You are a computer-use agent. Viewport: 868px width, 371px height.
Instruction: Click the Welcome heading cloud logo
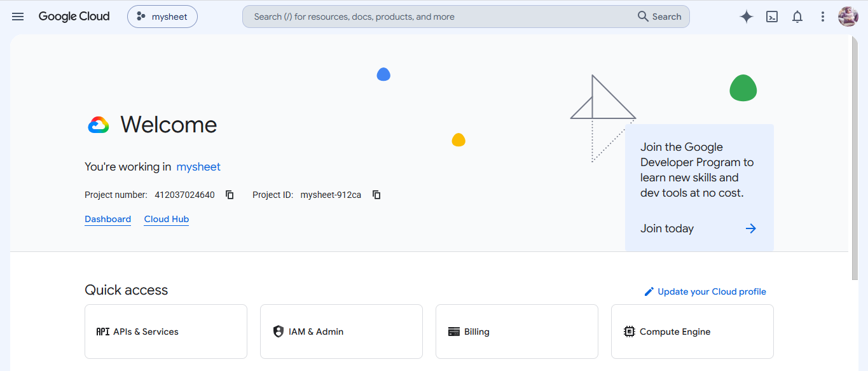point(99,125)
